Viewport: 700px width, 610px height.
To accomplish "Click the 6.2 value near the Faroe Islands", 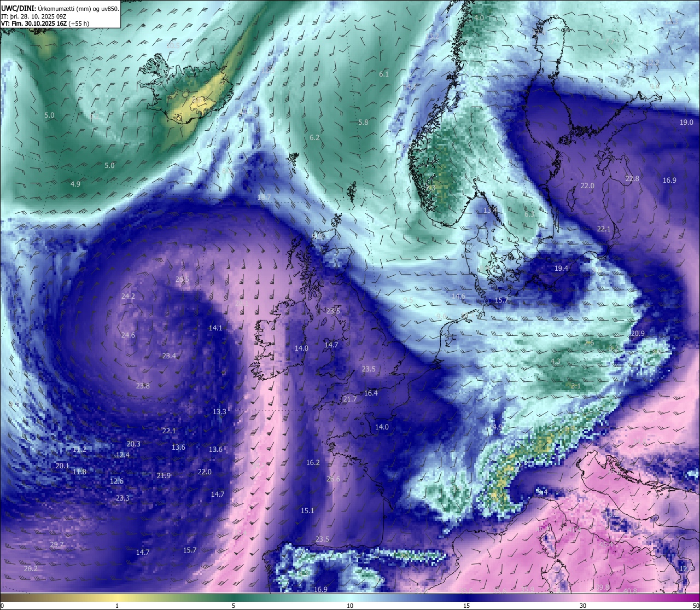I will click(x=314, y=138).
